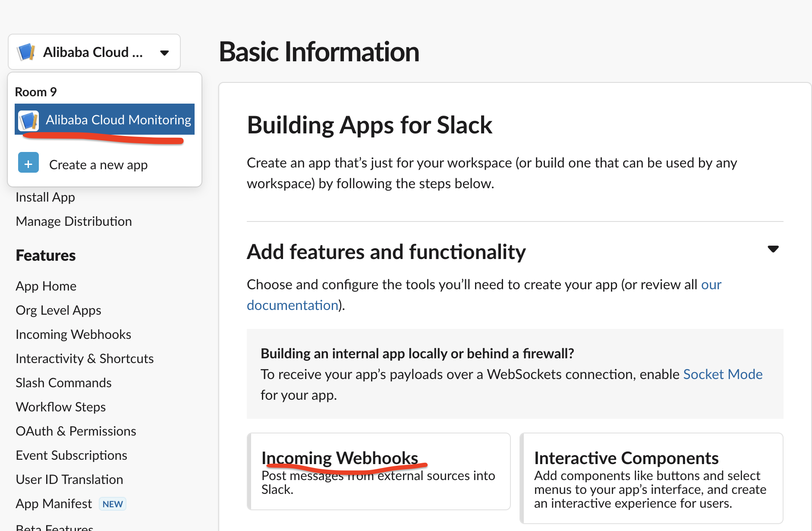Click the Alibaba Cloud Monitoring notebook icon
This screenshot has height=531, width=812.
click(x=28, y=120)
